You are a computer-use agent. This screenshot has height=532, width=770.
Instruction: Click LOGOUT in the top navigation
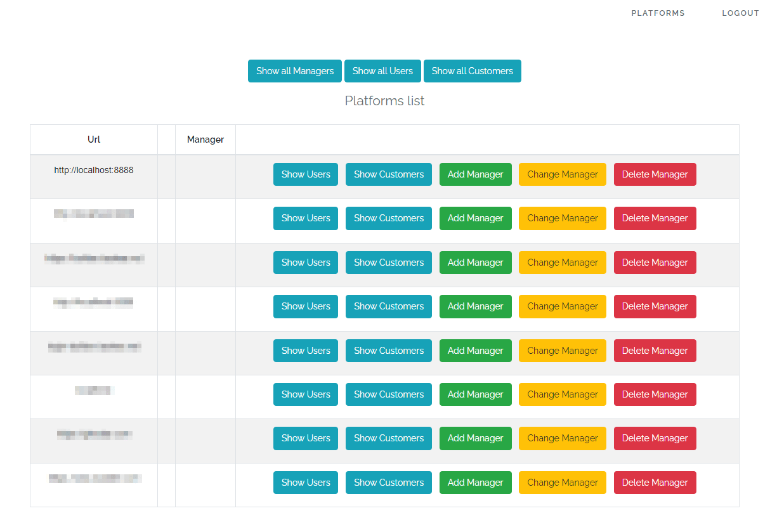[x=740, y=13]
